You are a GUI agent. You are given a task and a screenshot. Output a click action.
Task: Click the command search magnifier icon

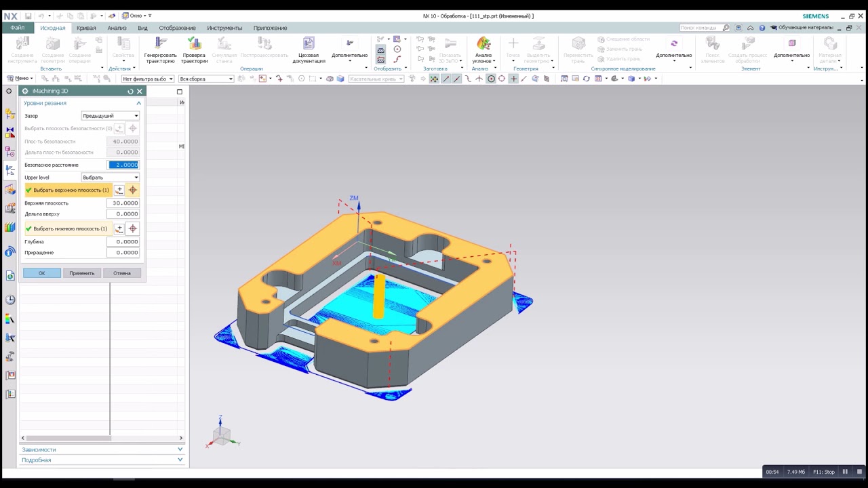point(726,28)
